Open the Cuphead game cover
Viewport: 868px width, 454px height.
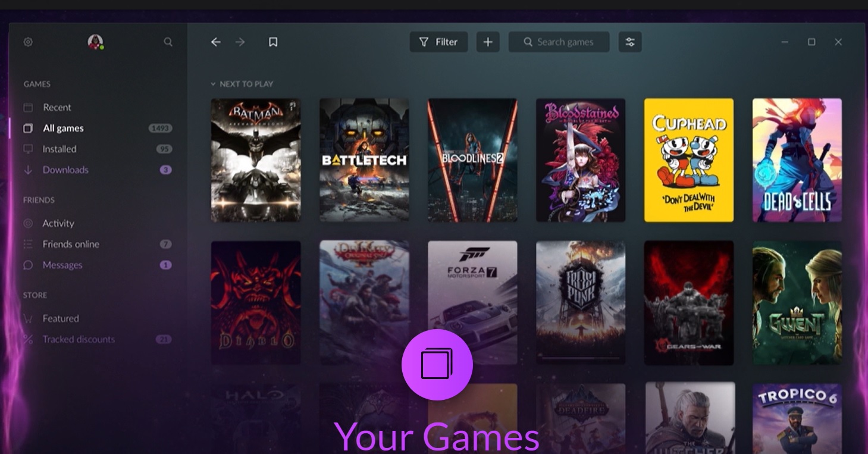click(689, 160)
